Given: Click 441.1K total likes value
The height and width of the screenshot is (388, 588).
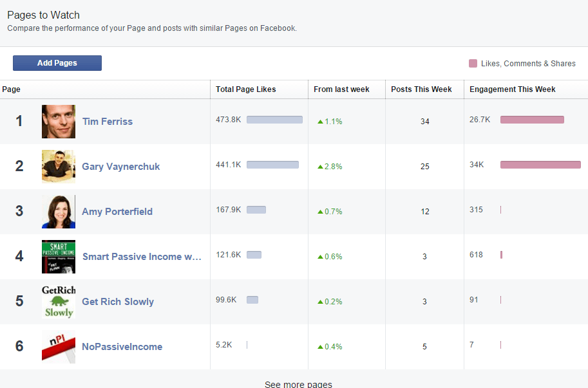Looking at the screenshot, I should [x=229, y=165].
